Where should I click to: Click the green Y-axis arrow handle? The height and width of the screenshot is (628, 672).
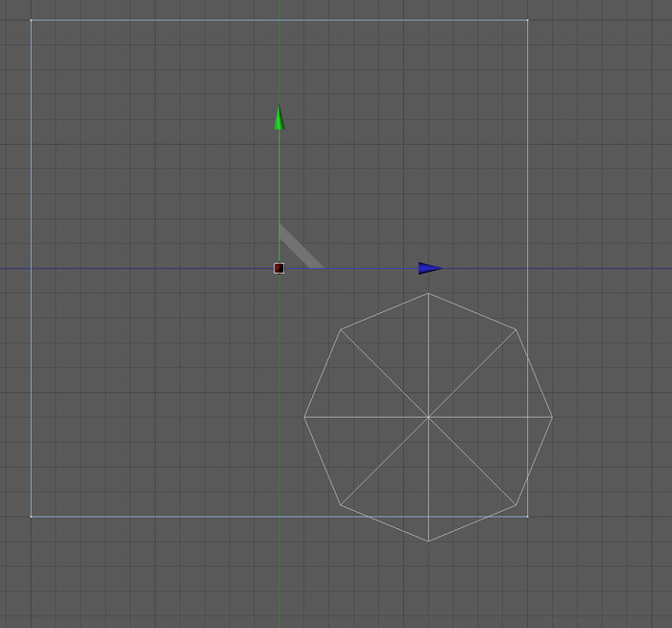[279, 116]
